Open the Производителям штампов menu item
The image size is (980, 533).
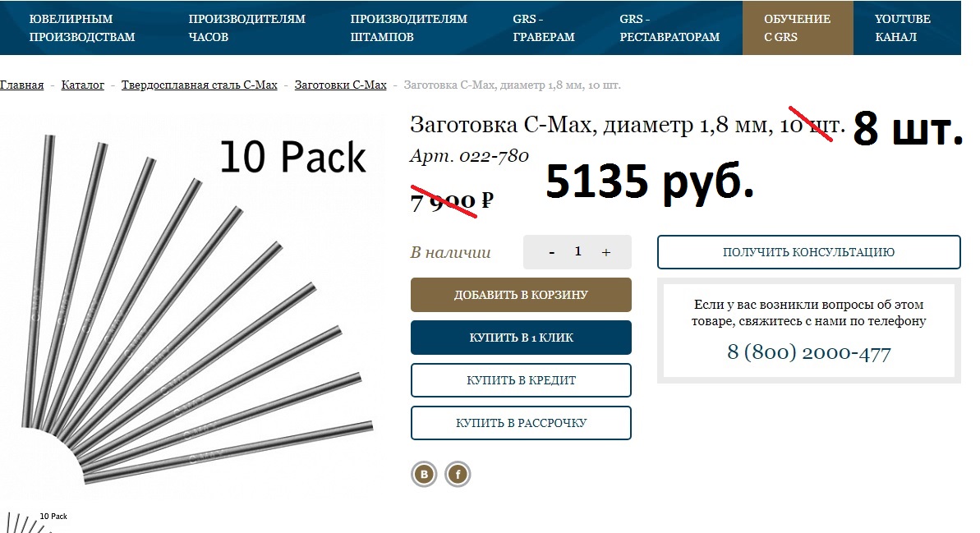[408, 27]
